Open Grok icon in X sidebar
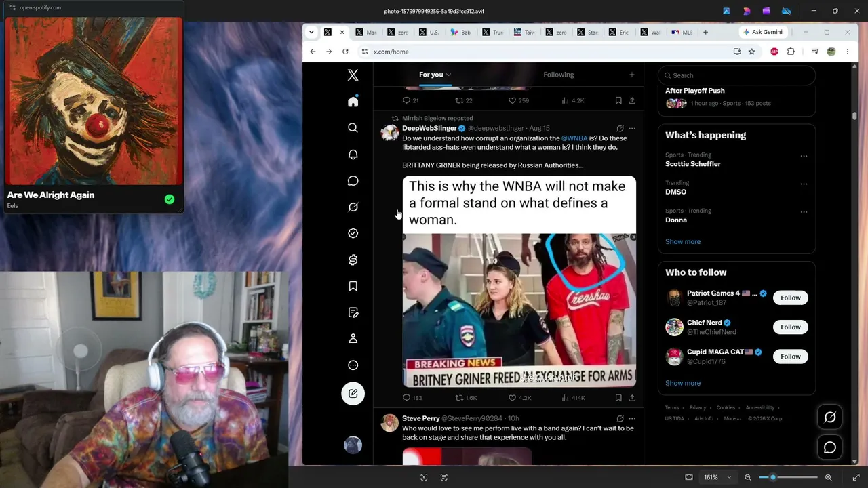This screenshot has height=488, width=868. tap(353, 207)
